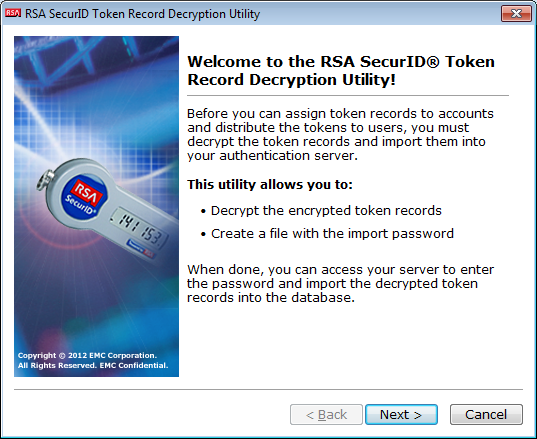
Task: Click the registered trademark symbol in heading
Action: (x=433, y=62)
